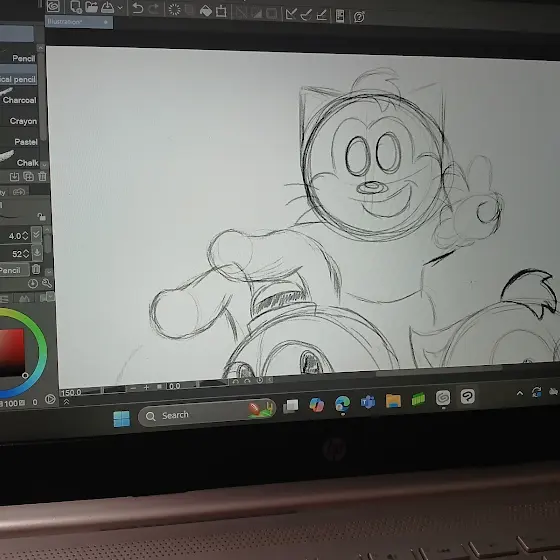Toggle brush size dynamics button beside 4.0
Screen dimensions: 560x560
pyautogui.click(x=36, y=234)
